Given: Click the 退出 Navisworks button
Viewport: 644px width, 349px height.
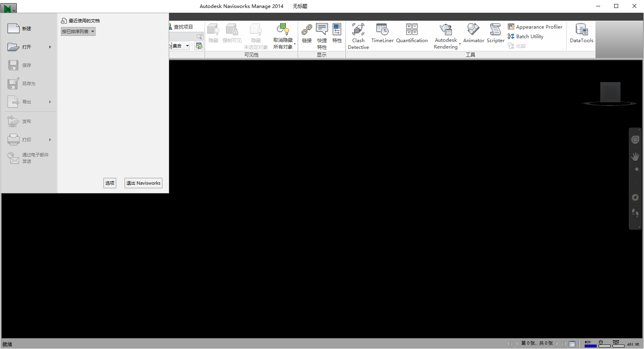Looking at the screenshot, I should [143, 183].
